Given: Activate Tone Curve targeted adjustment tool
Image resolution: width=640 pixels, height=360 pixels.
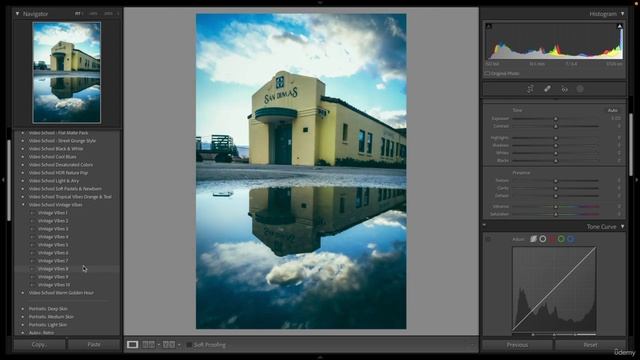Looking at the screenshot, I should (x=488, y=239).
